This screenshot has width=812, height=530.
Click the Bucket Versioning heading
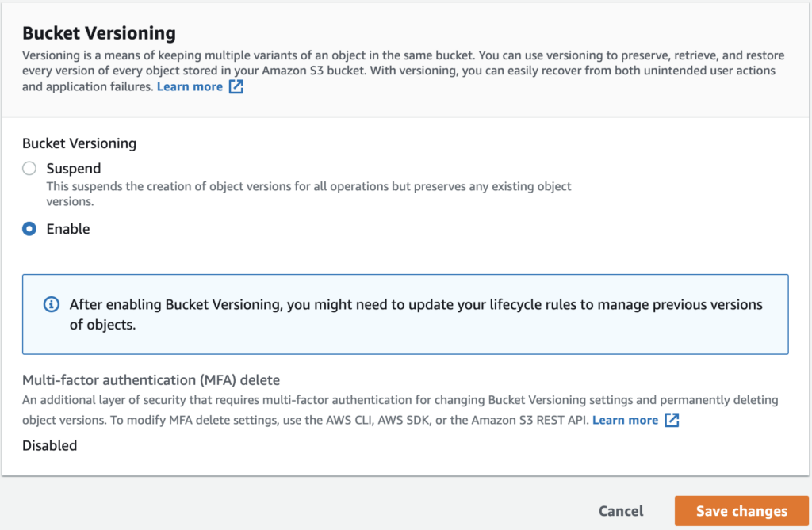click(98, 33)
